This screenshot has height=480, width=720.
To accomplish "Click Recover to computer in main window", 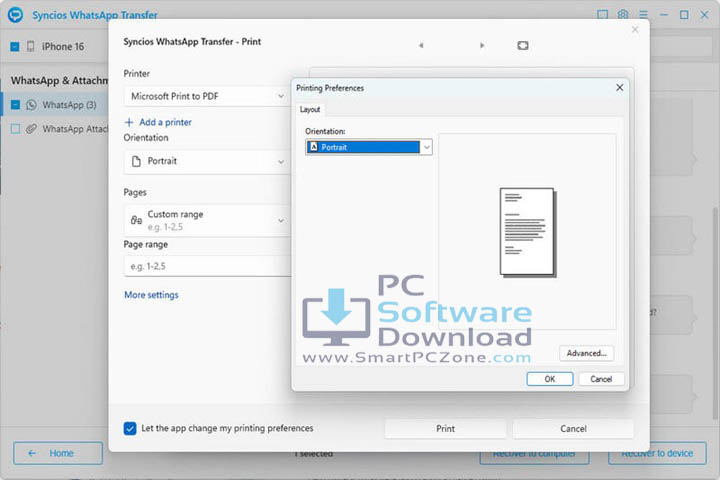I will coord(534,454).
